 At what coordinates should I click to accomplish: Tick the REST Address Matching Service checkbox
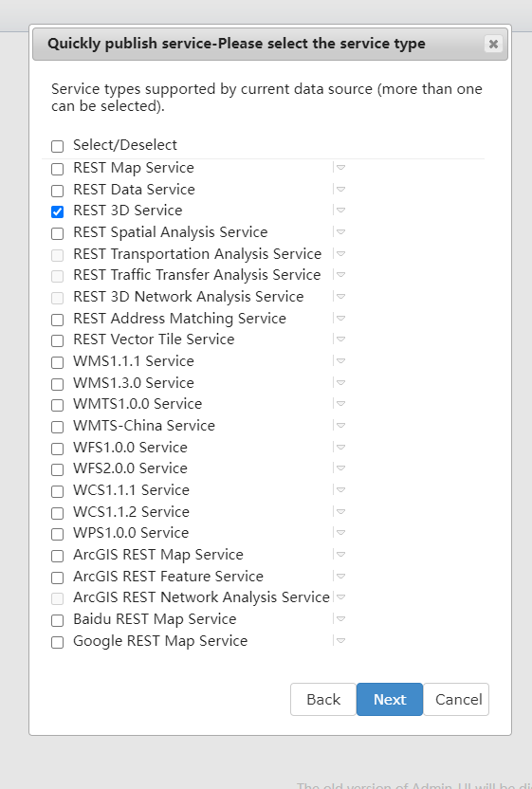point(58,320)
